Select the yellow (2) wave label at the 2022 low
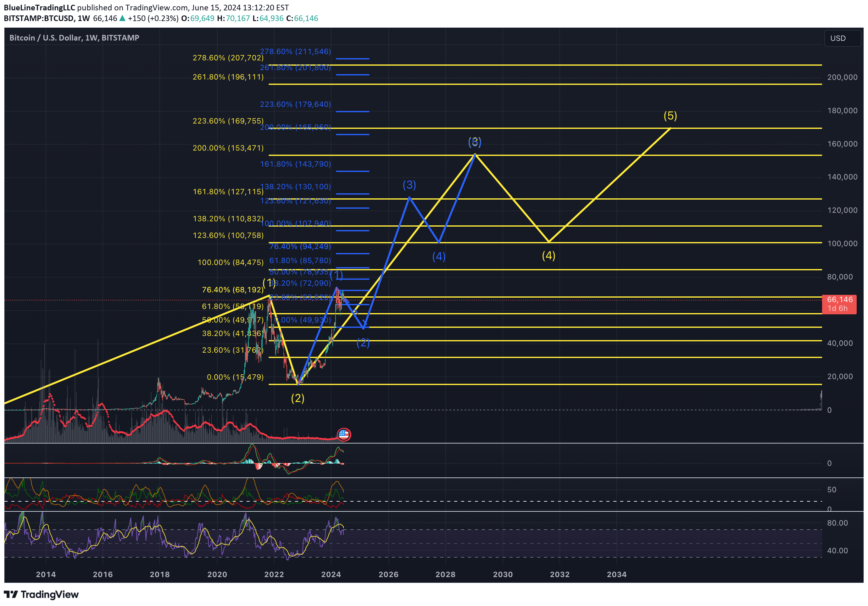 pos(298,398)
